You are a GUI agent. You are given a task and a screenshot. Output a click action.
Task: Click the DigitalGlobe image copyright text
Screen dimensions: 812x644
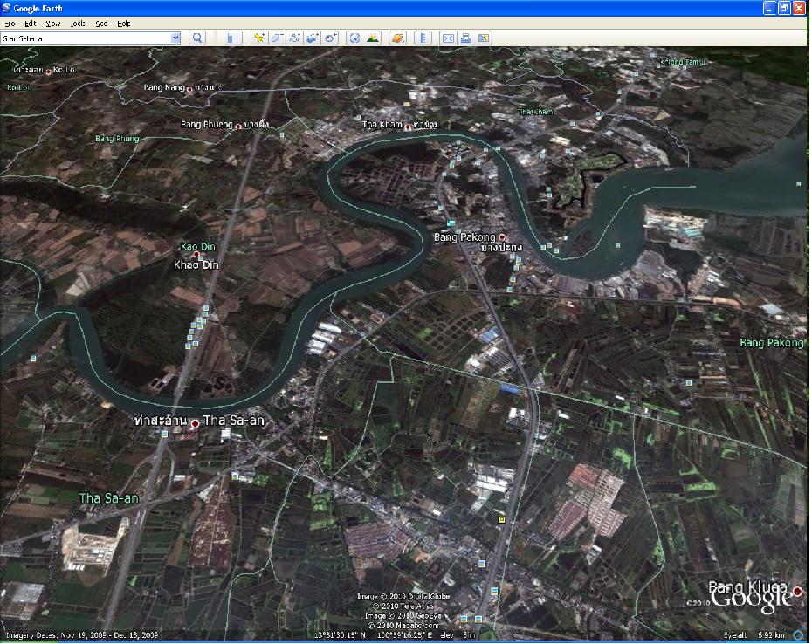(403, 596)
